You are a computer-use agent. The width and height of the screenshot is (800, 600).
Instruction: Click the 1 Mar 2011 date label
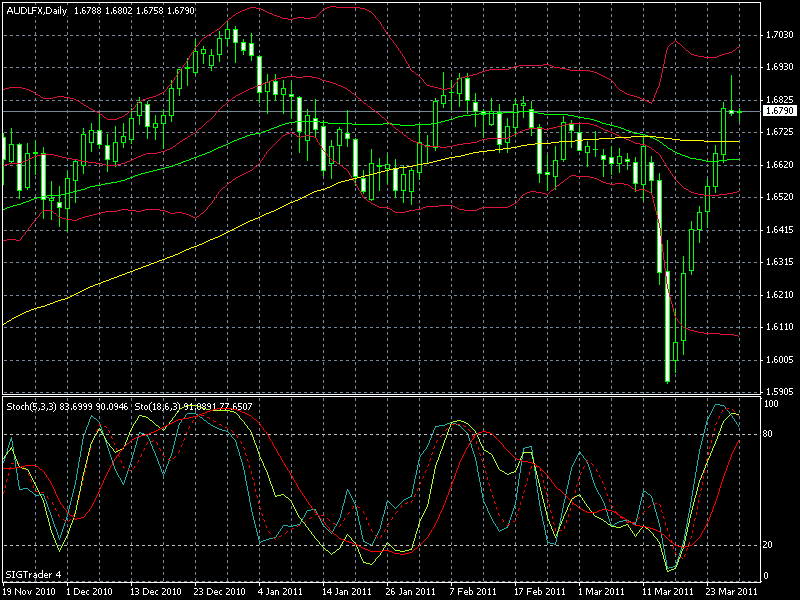pyautogui.click(x=601, y=591)
